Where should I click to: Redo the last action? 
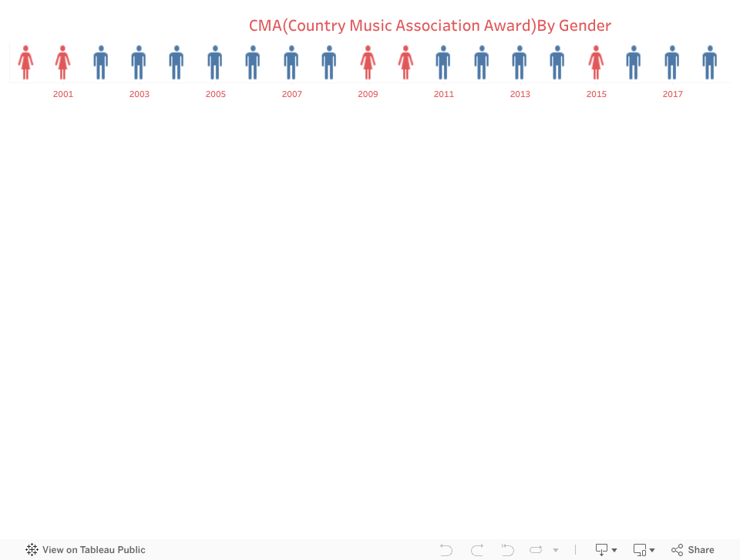click(x=477, y=550)
